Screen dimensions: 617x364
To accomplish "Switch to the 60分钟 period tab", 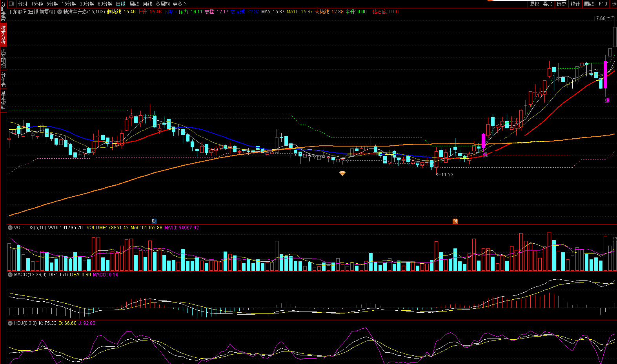I will 105,4.
